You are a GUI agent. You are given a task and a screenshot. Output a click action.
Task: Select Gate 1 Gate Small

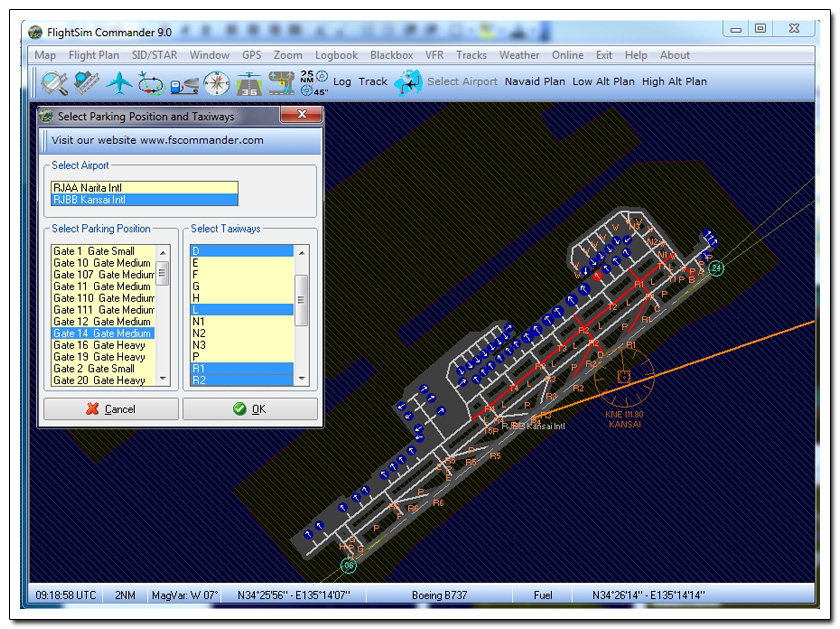tap(103, 251)
